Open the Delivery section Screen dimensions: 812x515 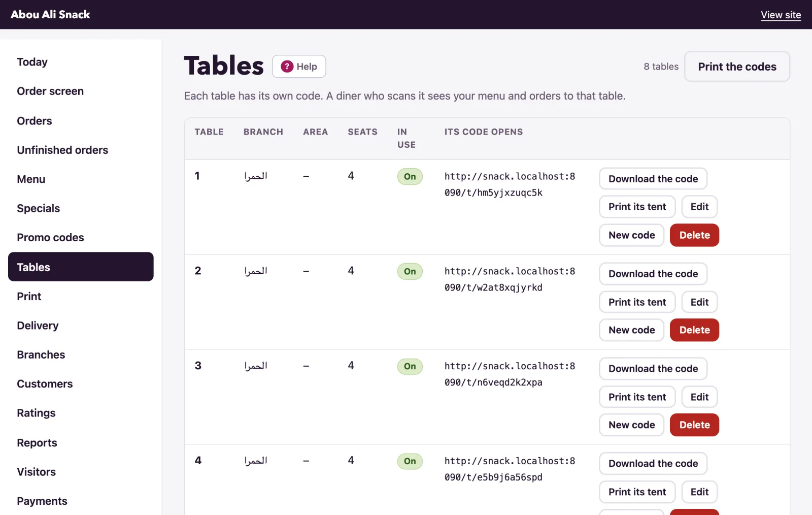tap(81, 326)
